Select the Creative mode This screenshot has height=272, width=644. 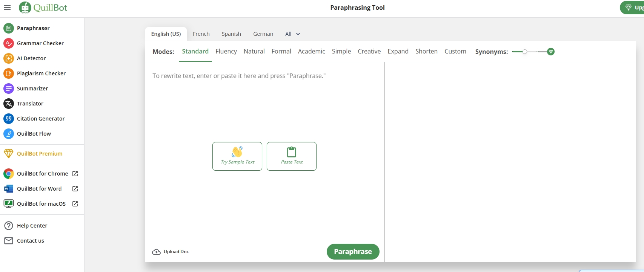coord(369,51)
